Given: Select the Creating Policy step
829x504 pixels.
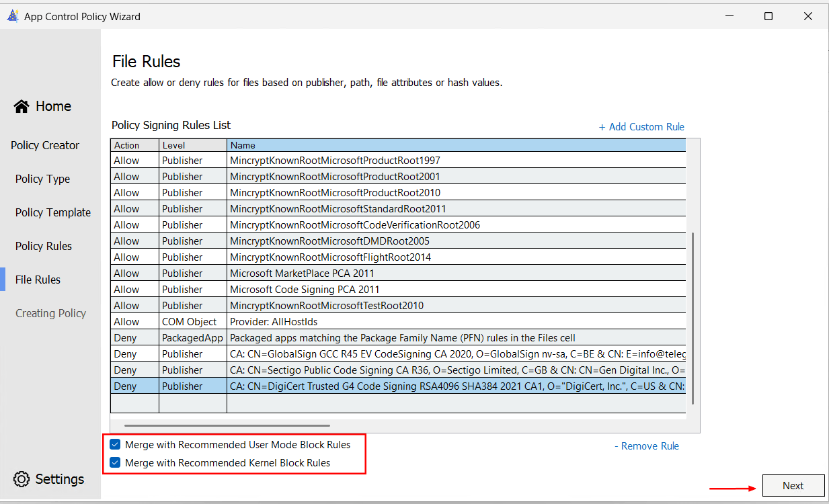Looking at the screenshot, I should click(x=50, y=313).
